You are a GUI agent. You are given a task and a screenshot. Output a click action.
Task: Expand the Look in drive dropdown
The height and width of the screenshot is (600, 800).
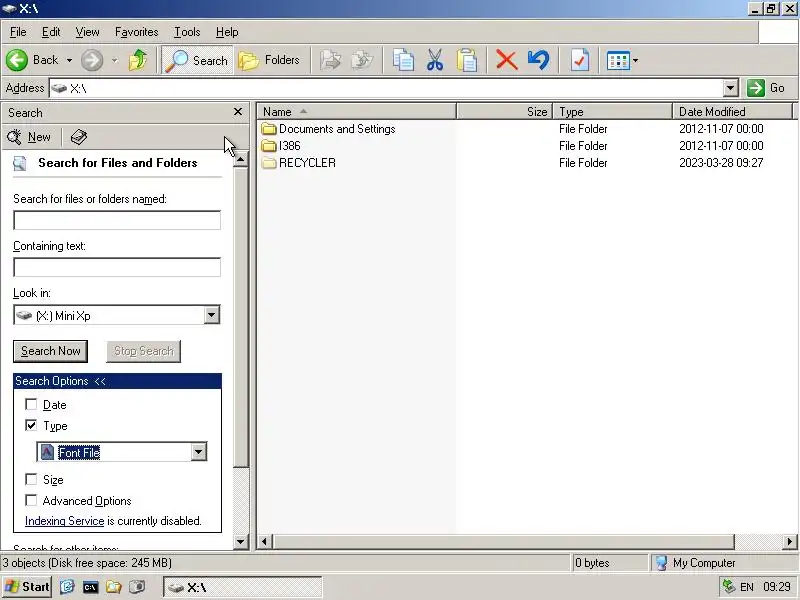tap(212, 315)
